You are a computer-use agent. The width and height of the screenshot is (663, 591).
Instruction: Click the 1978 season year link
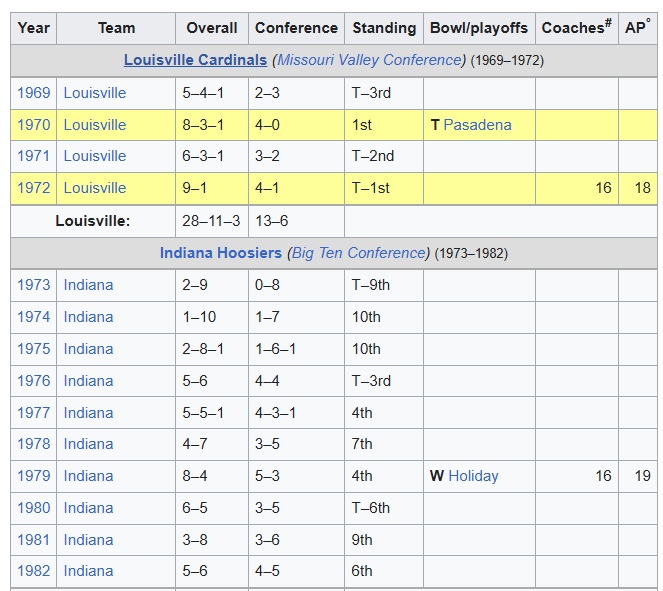click(x=33, y=444)
